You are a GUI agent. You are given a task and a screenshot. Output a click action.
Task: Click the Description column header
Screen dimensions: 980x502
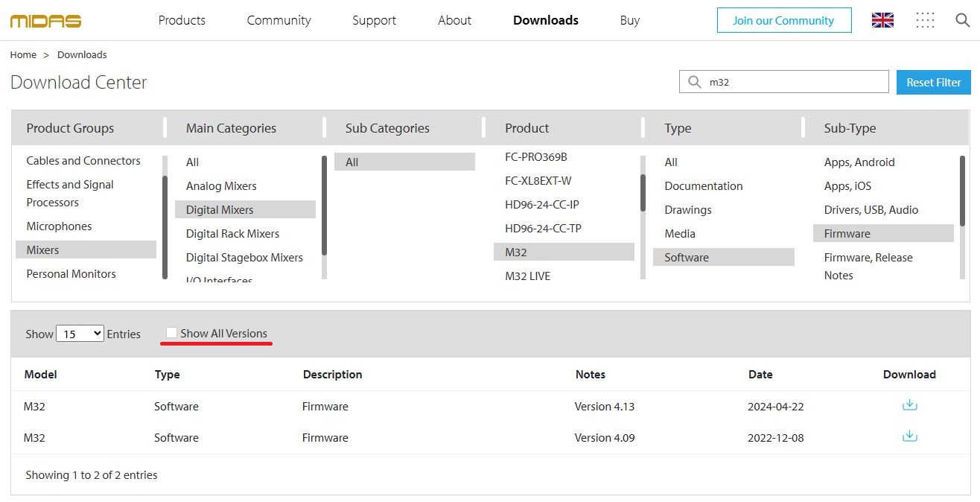click(332, 374)
